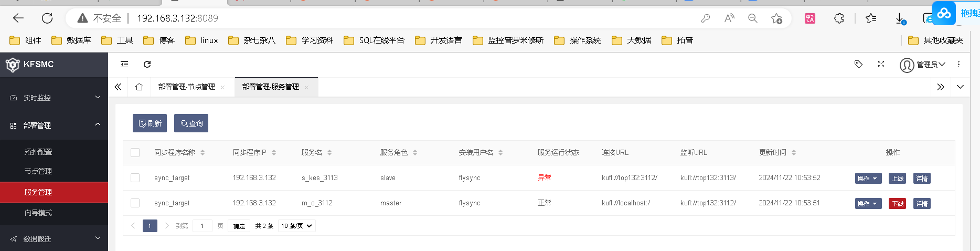
Task: Switch to 部署管理-节点管理 tab
Action: (187, 87)
